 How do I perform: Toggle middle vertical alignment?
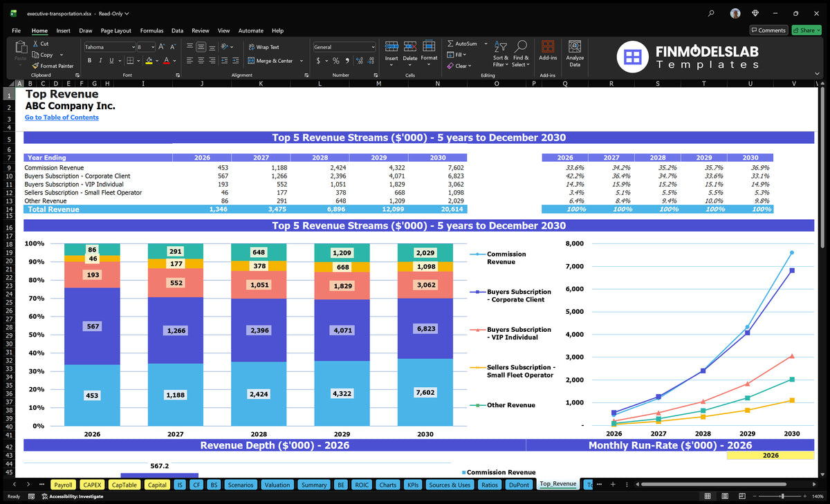tap(201, 47)
